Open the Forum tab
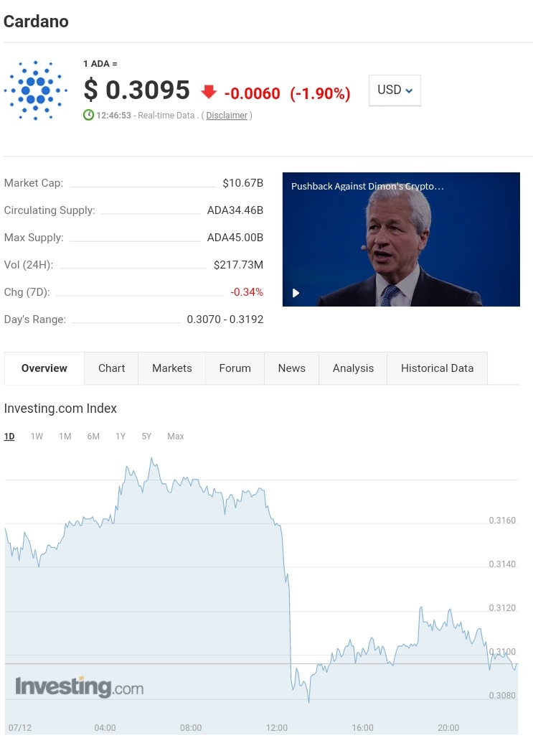Screen dimensions: 533x756 click(x=235, y=368)
